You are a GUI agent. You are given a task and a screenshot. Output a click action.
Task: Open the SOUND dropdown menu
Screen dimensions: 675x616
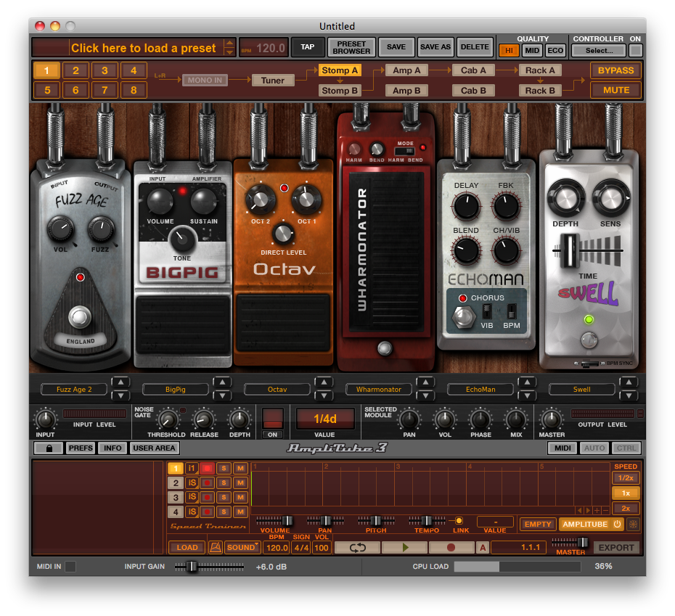(243, 547)
